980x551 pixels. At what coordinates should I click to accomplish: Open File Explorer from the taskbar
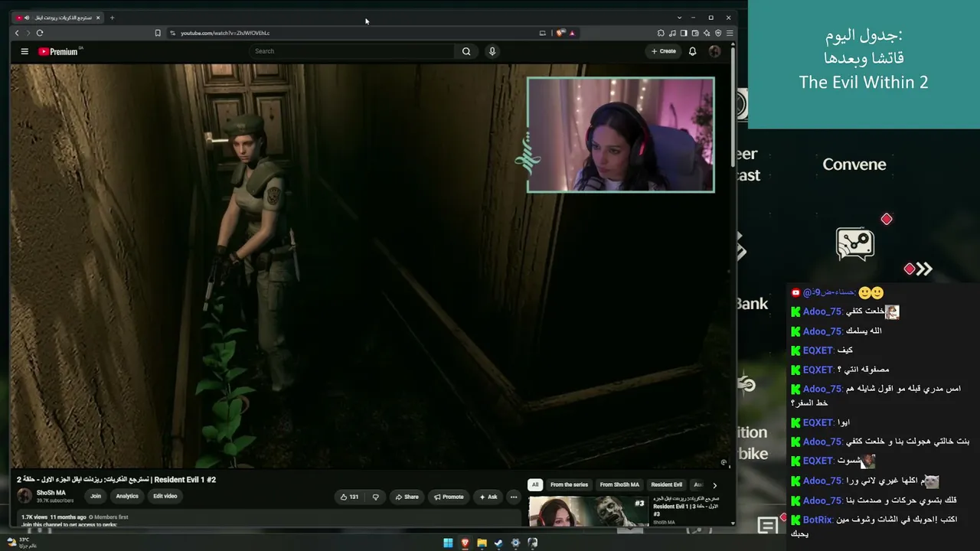coord(482,543)
